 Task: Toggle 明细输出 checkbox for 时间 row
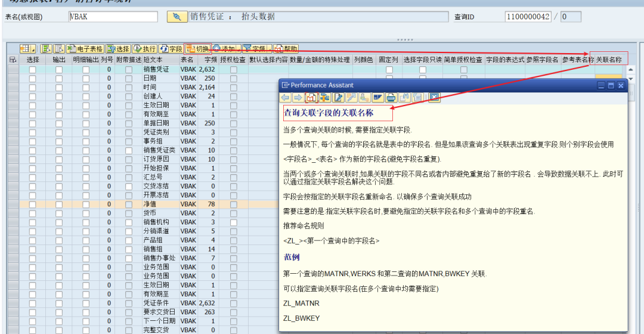86,88
